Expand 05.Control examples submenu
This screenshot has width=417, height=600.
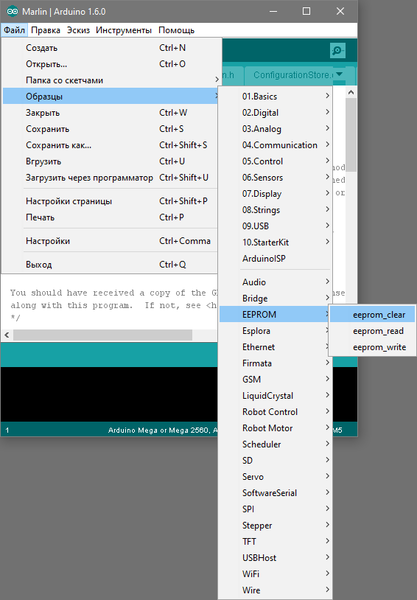click(276, 161)
